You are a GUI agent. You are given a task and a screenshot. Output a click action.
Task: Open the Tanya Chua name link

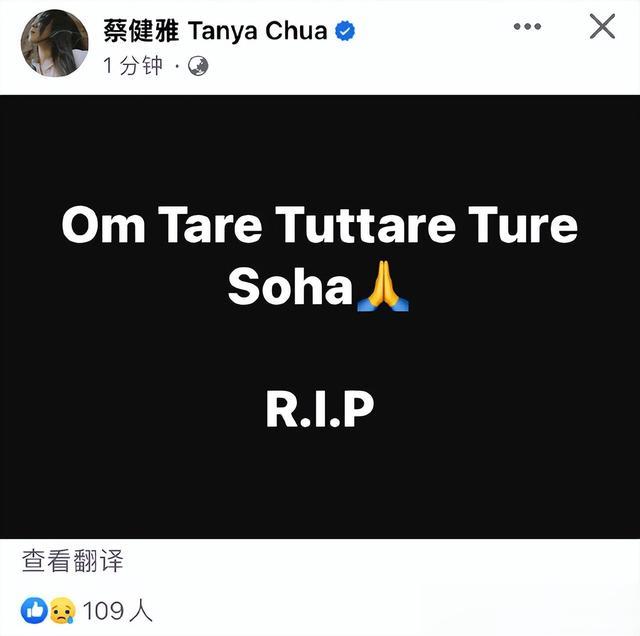pyautogui.click(x=258, y=31)
